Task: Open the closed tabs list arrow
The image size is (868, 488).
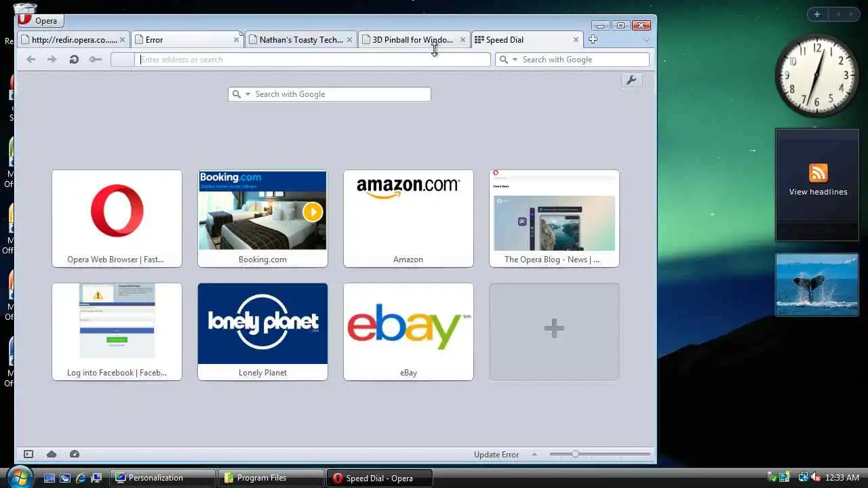Action: coord(646,40)
